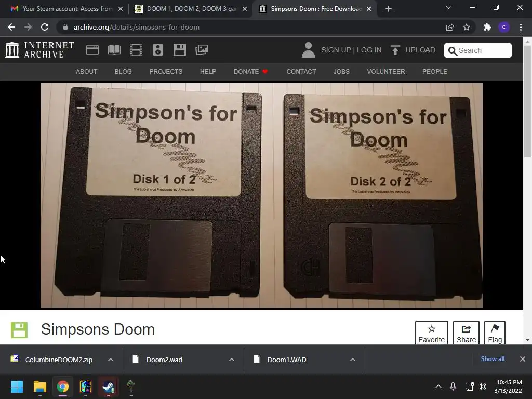Click the microphone icon in the system tray
Image resolution: width=532 pixels, height=399 pixels.
pos(453,387)
